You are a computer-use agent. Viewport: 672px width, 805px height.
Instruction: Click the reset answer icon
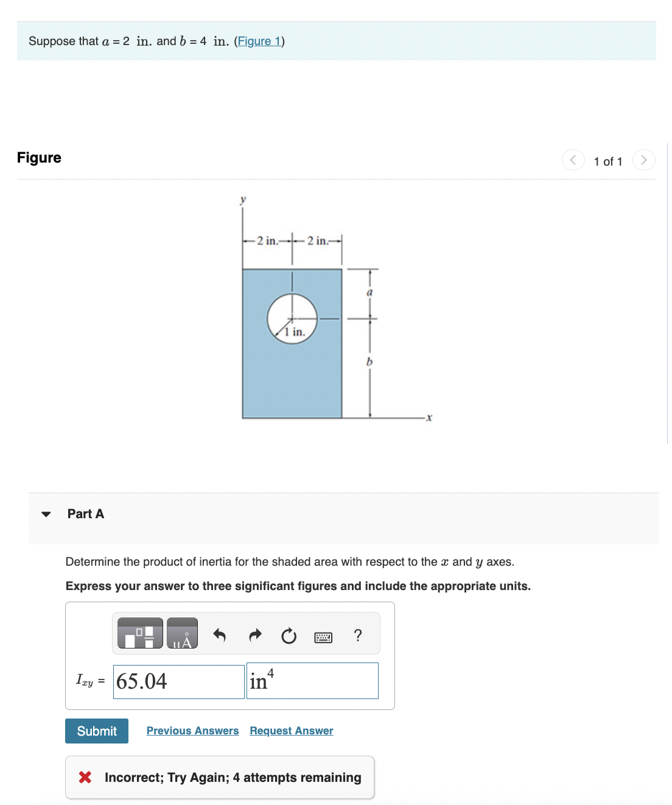(289, 636)
